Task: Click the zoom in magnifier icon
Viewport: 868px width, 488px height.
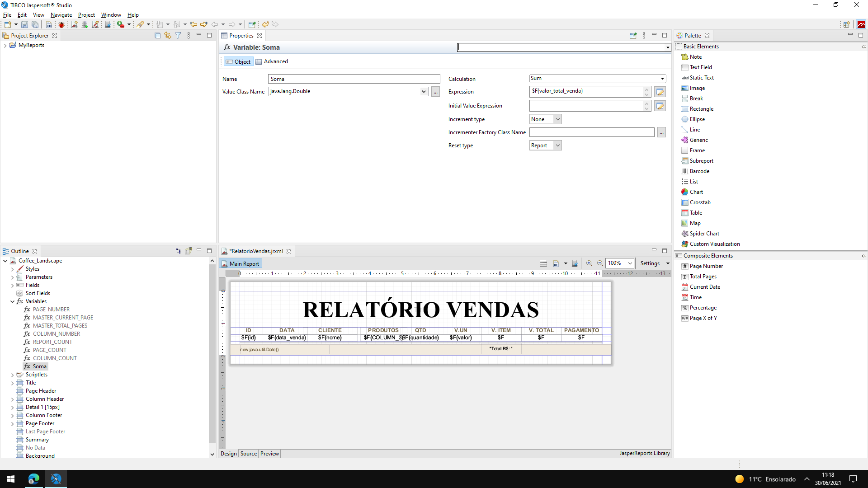Action: tap(589, 263)
